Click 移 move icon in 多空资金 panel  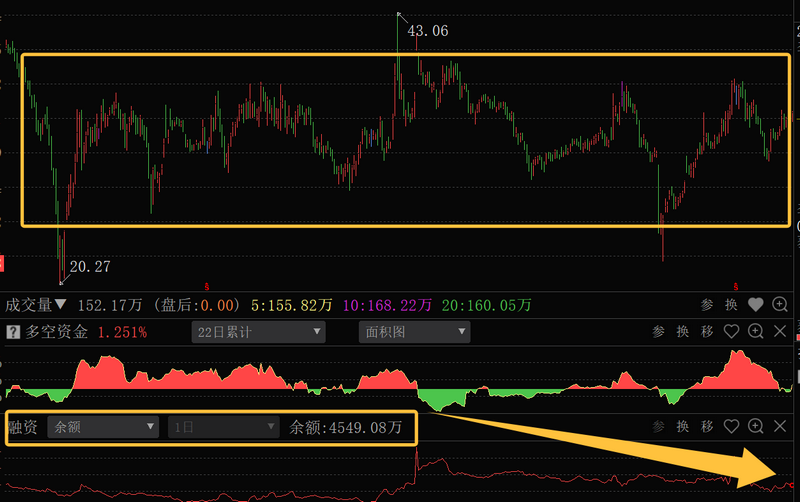pos(707,332)
